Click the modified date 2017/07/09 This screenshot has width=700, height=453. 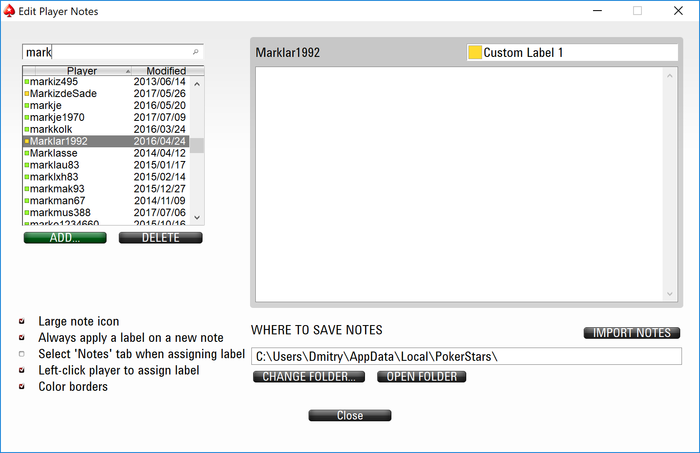pyautogui.click(x=159, y=117)
